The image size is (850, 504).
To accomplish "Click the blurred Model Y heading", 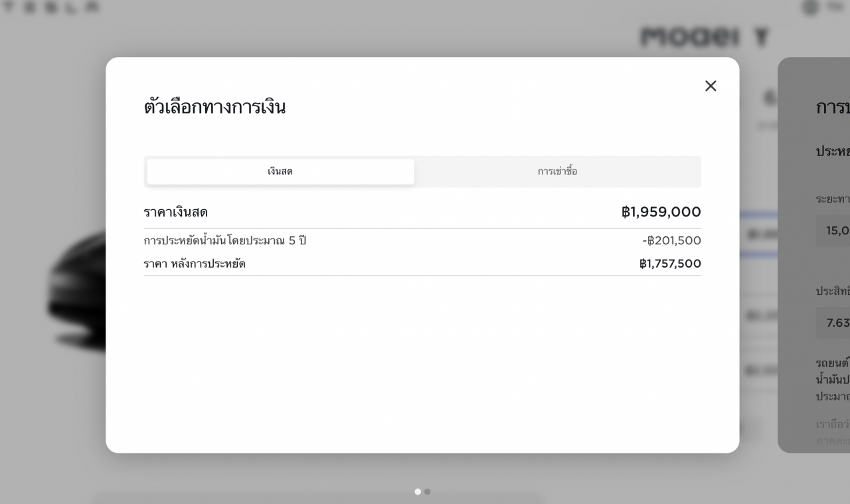I will pyautogui.click(x=705, y=37).
